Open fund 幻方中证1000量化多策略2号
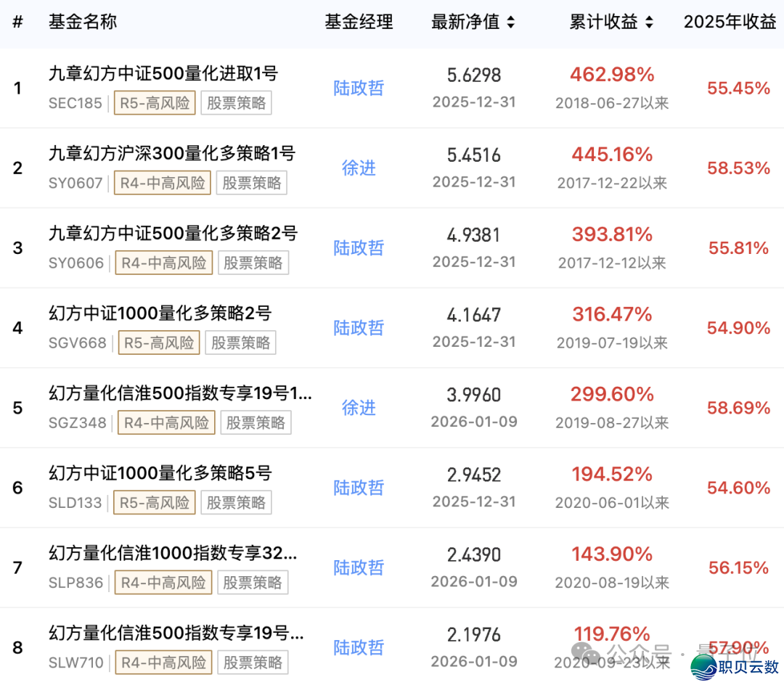 (160, 313)
